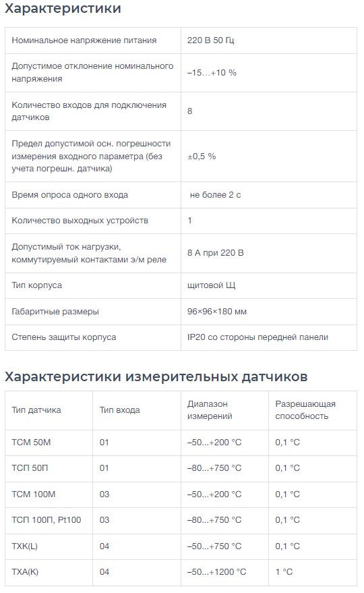The image size is (364, 593).
Task: Click the 96×96×180 мм dimensions value
Action: 217,312
